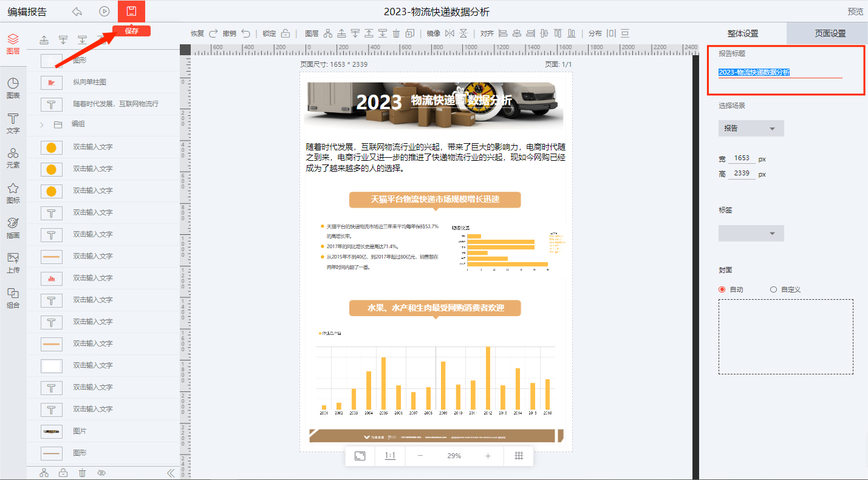Select the 自定义 cover radio button
This screenshot has height=480, width=868.
(773, 289)
